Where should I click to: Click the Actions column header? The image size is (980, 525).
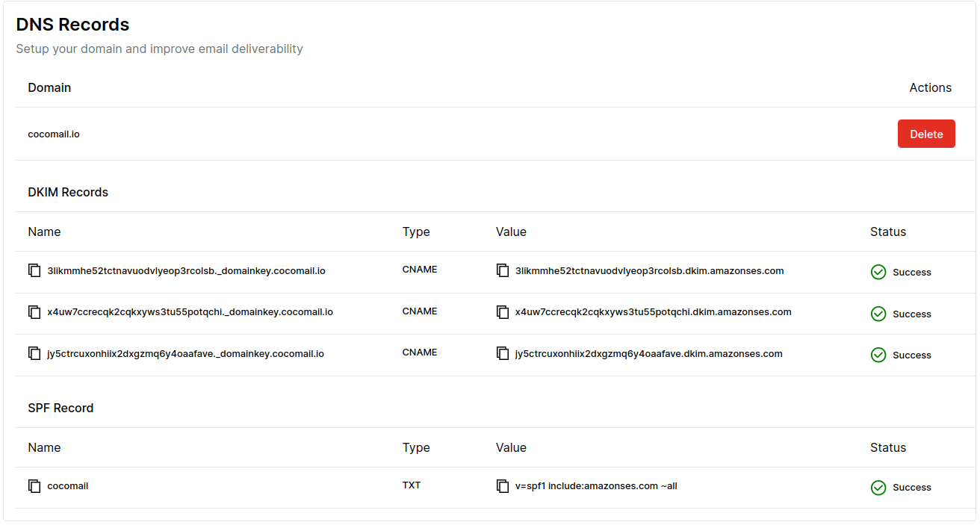(x=930, y=87)
